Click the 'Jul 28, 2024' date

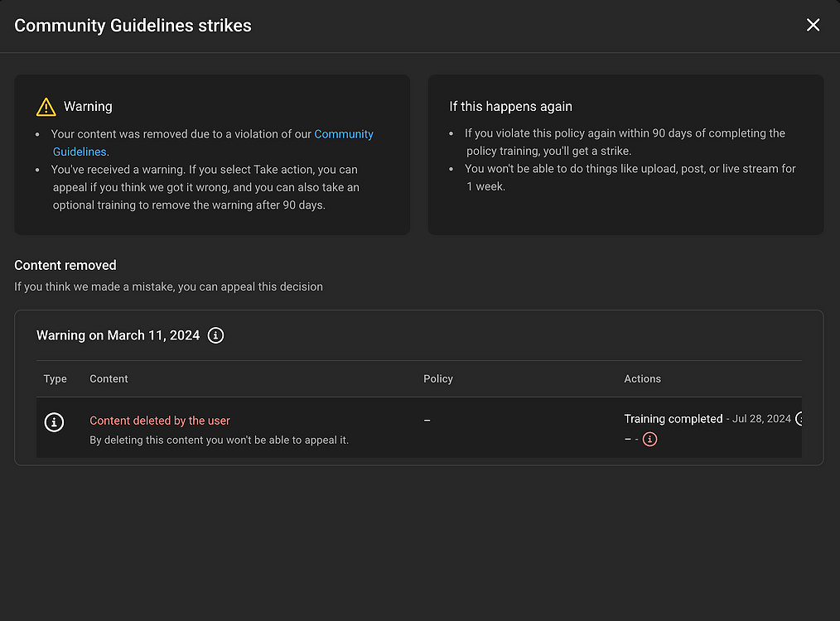[x=761, y=419]
